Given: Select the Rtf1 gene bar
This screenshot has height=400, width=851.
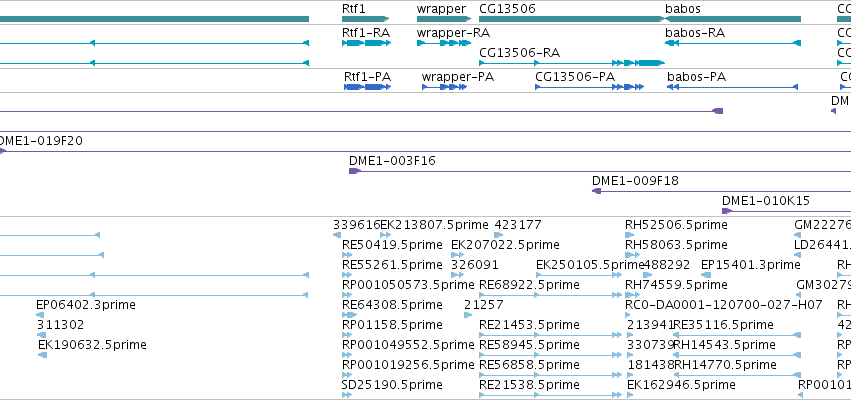Looking at the screenshot, I should (366, 19).
